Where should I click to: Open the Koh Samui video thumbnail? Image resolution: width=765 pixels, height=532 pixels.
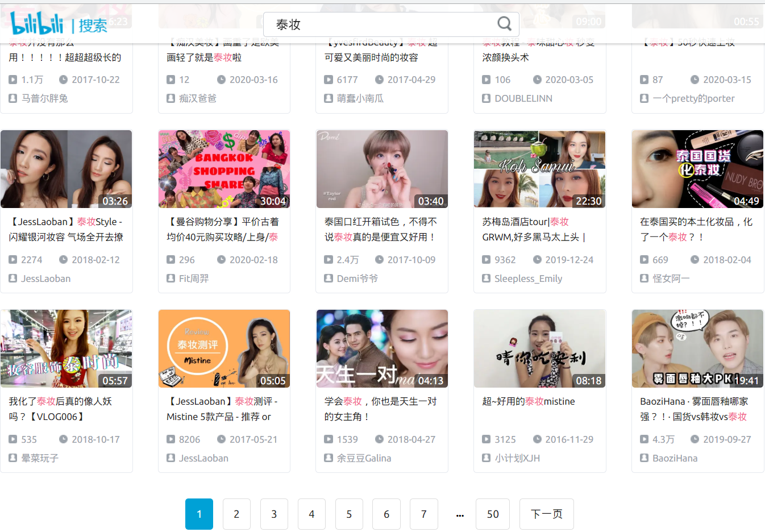coord(540,169)
